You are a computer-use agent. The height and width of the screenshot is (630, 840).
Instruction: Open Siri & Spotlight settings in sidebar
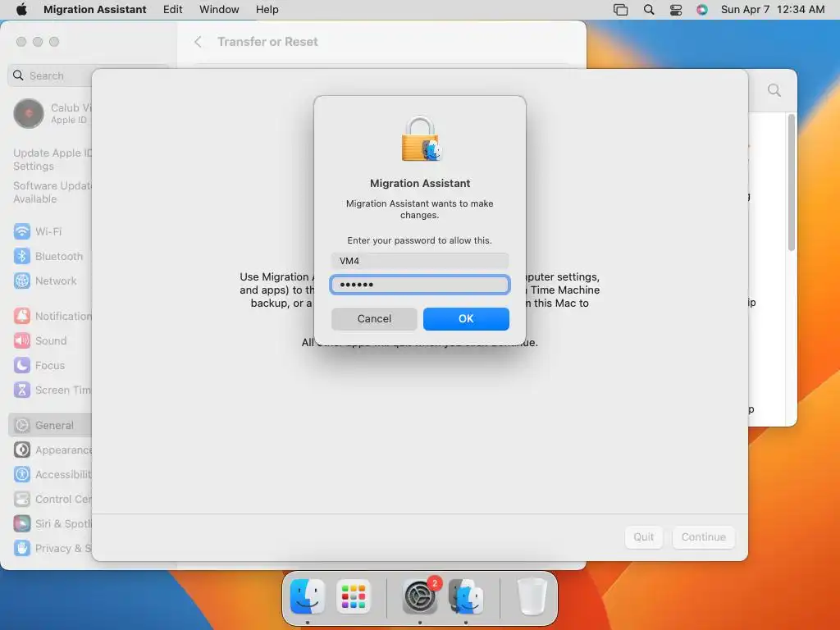coord(52,524)
